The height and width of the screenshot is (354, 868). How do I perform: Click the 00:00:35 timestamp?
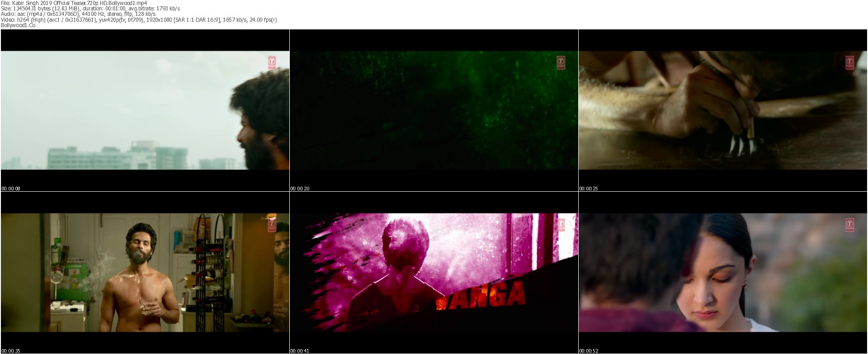click(x=11, y=351)
